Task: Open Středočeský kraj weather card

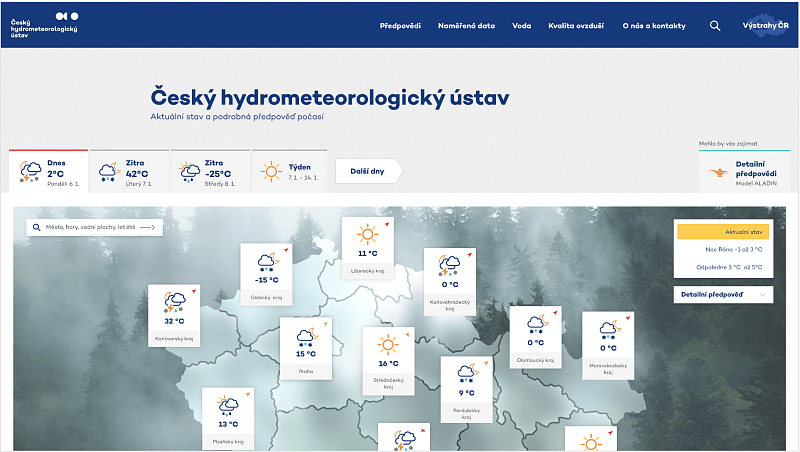Action: click(x=388, y=360)
